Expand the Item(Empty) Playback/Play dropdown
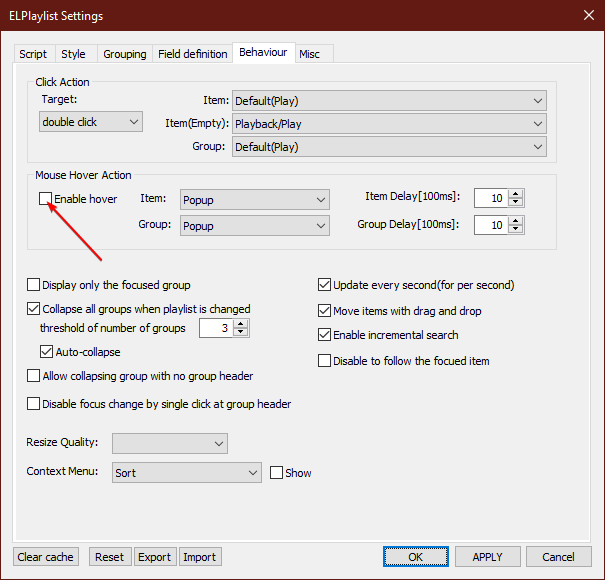This screenshot has width=605, height=580. (389, 124)
